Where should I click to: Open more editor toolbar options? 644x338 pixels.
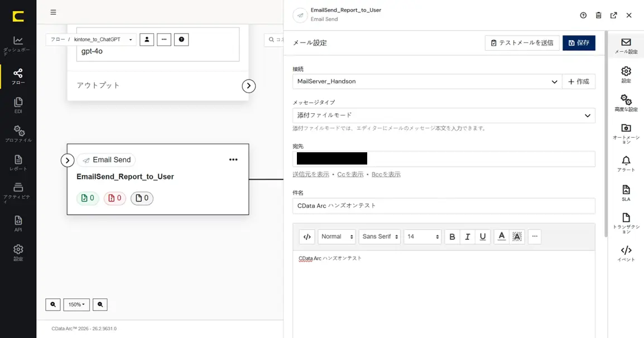(x=534, y=236)
